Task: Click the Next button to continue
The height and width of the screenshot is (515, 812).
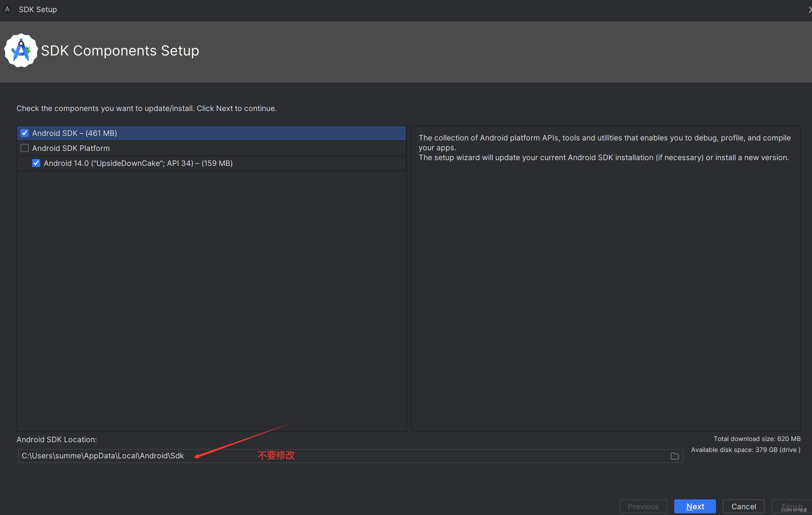Action: coord(695,506)
